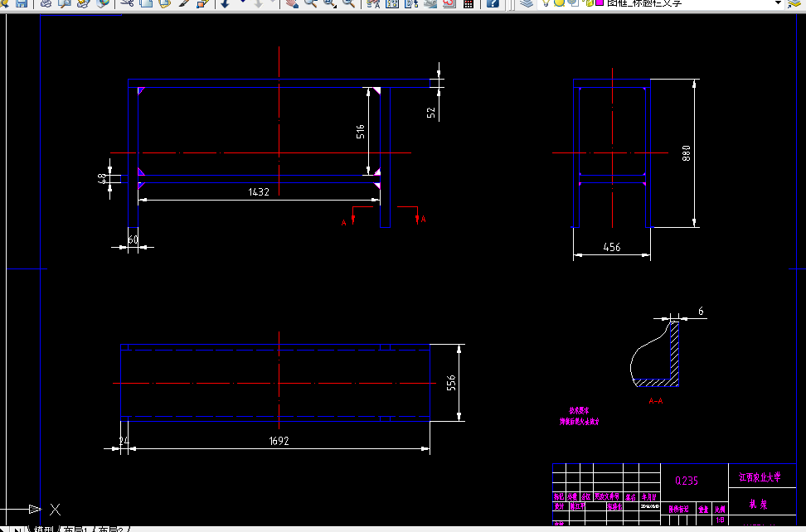Click the 52 dimension text

pos(430,113)
